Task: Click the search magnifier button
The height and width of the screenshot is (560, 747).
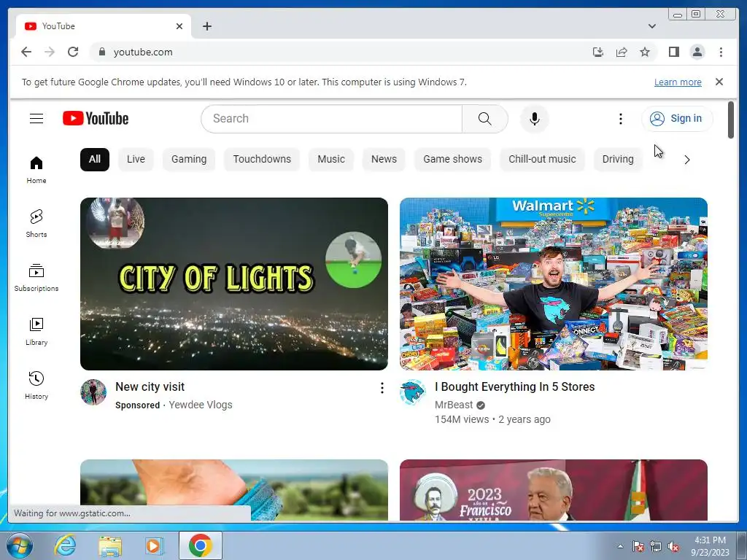Action: coord(484,119)
